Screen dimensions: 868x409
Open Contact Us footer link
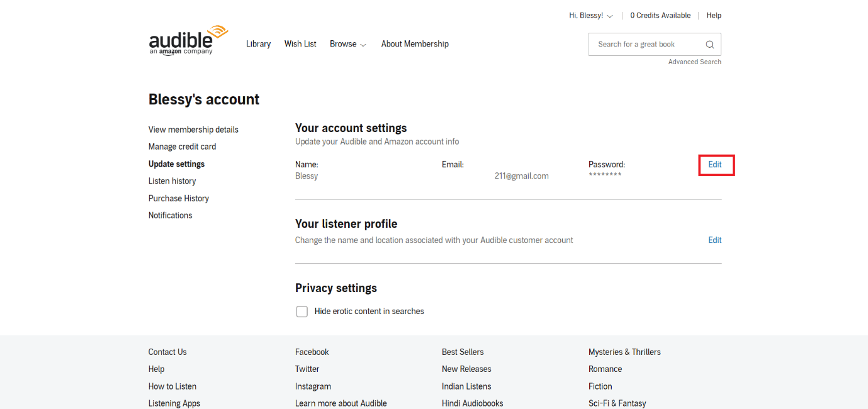pos(167,352)
